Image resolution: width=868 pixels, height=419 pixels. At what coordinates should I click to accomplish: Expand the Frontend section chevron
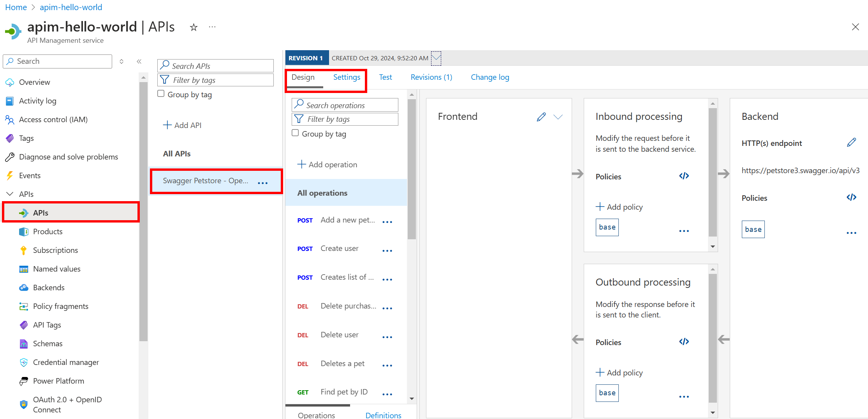558,117
